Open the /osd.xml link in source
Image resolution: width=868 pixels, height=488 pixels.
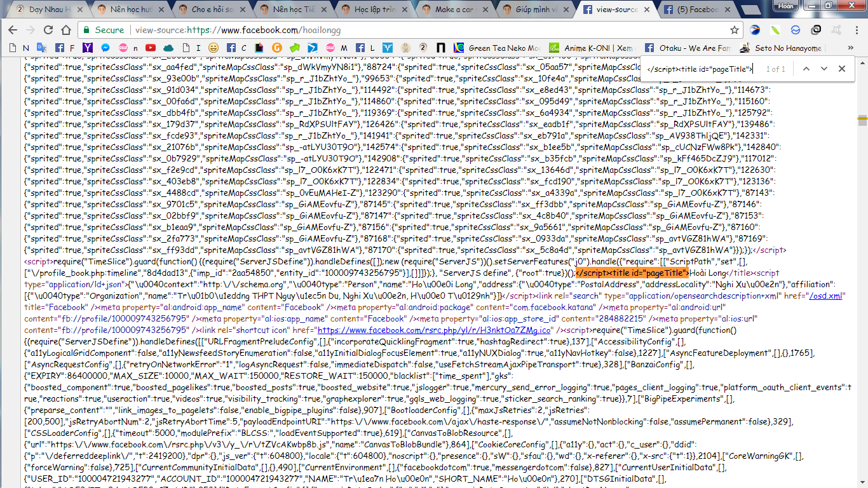coord(825,296)
